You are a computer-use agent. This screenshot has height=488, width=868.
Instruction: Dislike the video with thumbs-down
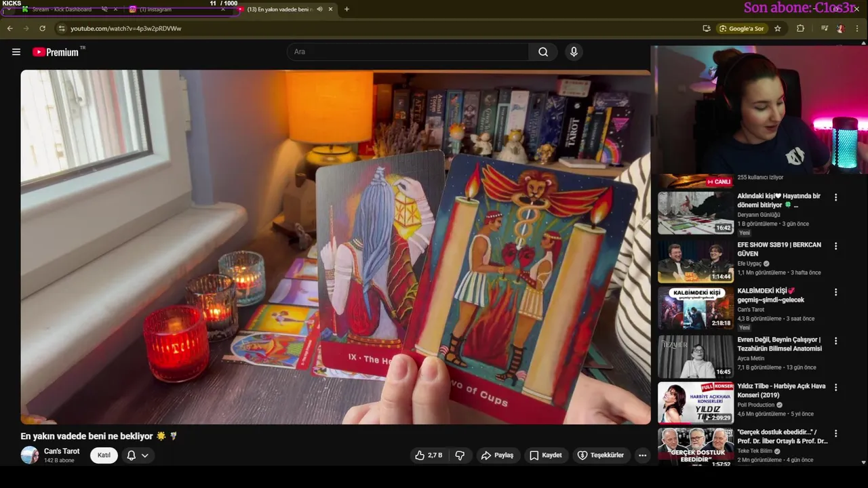pyautogui.click(x=460, y=455)
